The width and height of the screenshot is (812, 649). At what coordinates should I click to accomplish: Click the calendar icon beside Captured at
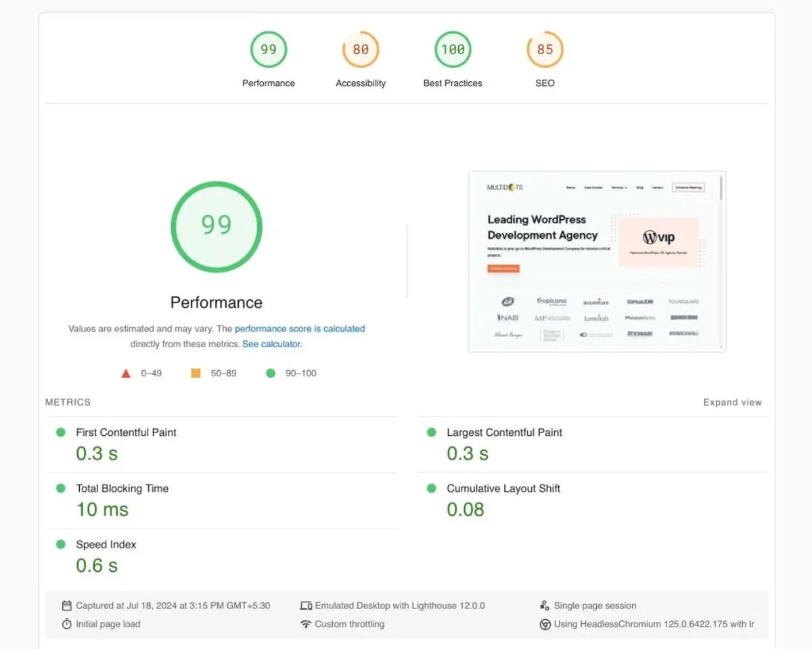[66, 606]
